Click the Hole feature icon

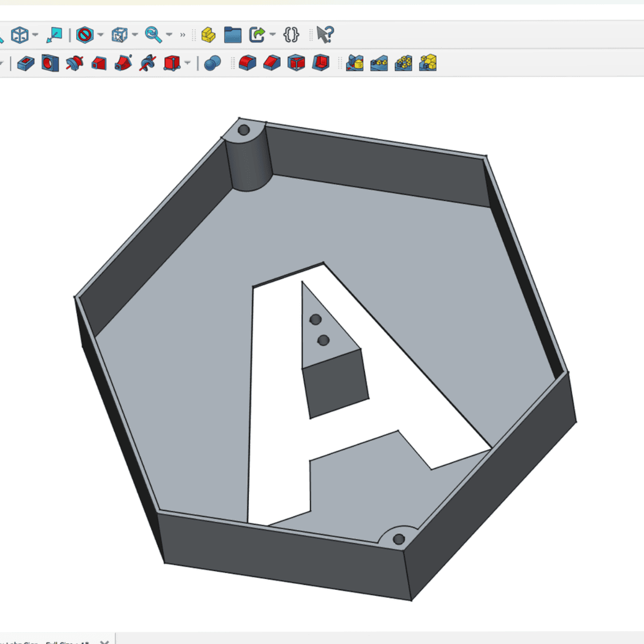coord(50,63)
